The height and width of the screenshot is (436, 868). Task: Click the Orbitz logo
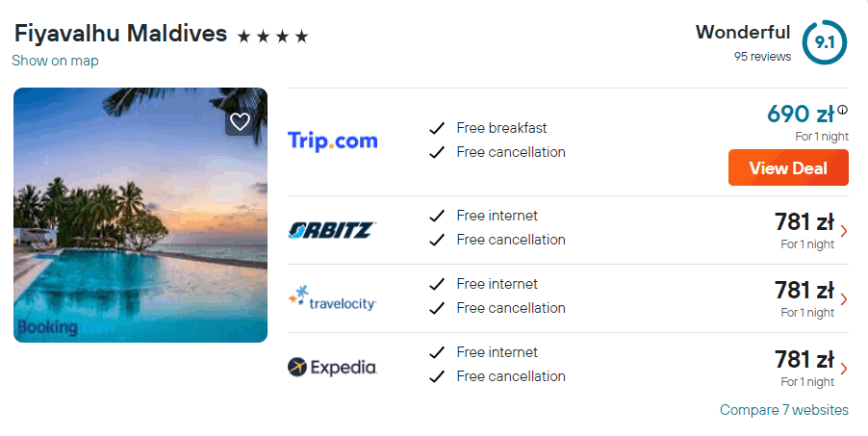332,230
